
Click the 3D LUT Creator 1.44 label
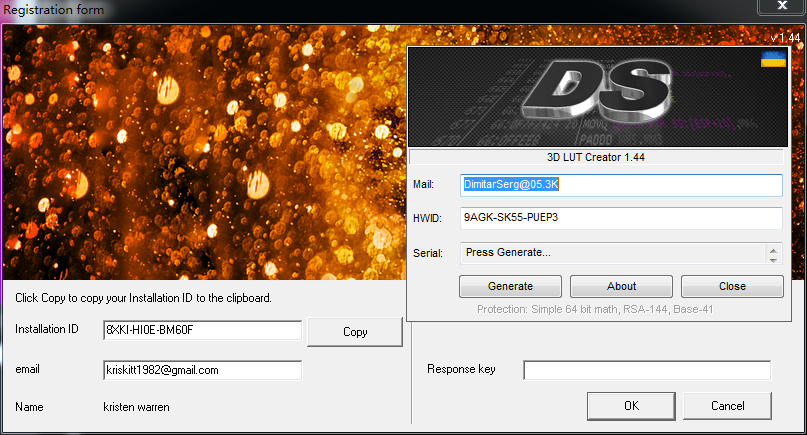597,157
